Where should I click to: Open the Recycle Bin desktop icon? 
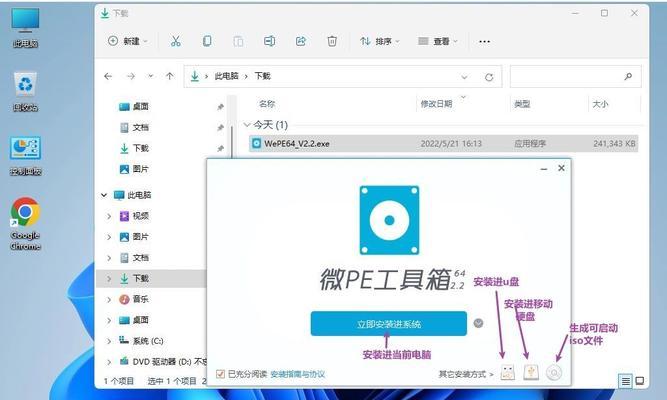click(x=26, y=92)
